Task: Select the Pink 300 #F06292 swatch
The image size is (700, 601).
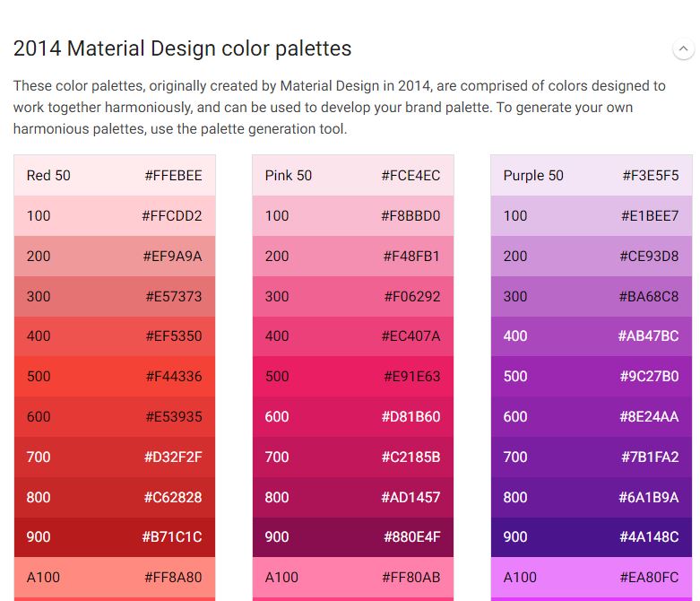Action: tap(353, 296)
